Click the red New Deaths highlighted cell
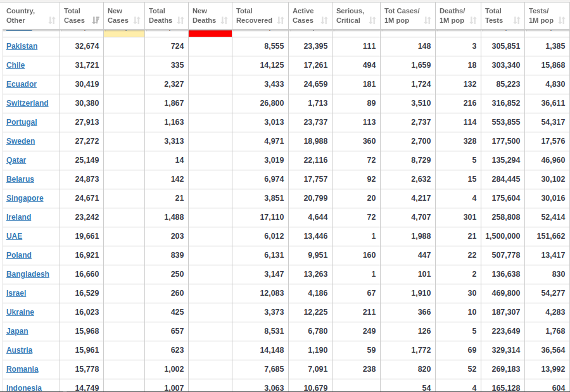 [210, 34]
